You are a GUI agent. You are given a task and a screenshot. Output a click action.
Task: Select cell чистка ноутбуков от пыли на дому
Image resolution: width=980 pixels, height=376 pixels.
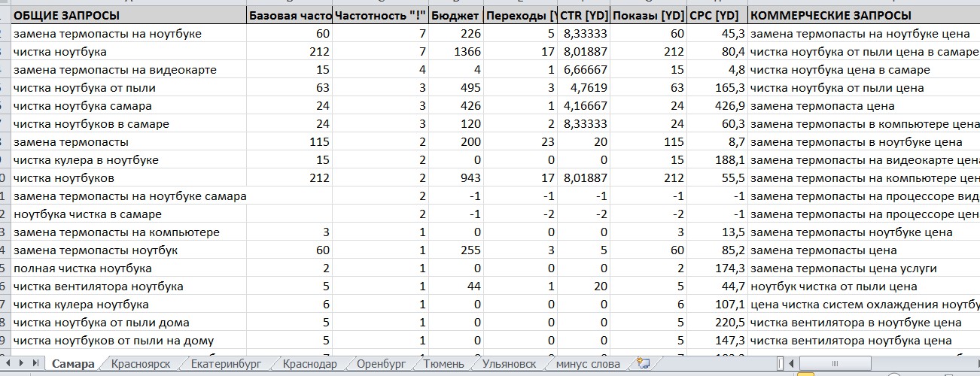tap(129, 341)
